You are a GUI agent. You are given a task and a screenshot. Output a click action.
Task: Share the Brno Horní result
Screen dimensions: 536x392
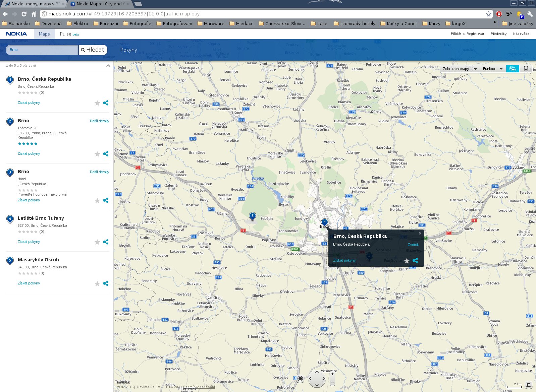[106, 200]
